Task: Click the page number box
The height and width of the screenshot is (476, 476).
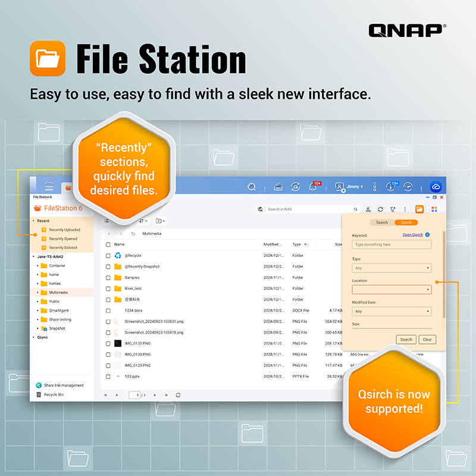Action: (135, 395)
